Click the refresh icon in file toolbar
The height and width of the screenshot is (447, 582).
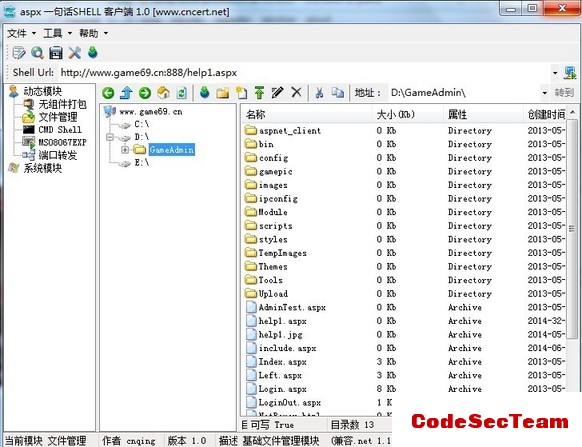pyautogui.click(x=182, y=93)
